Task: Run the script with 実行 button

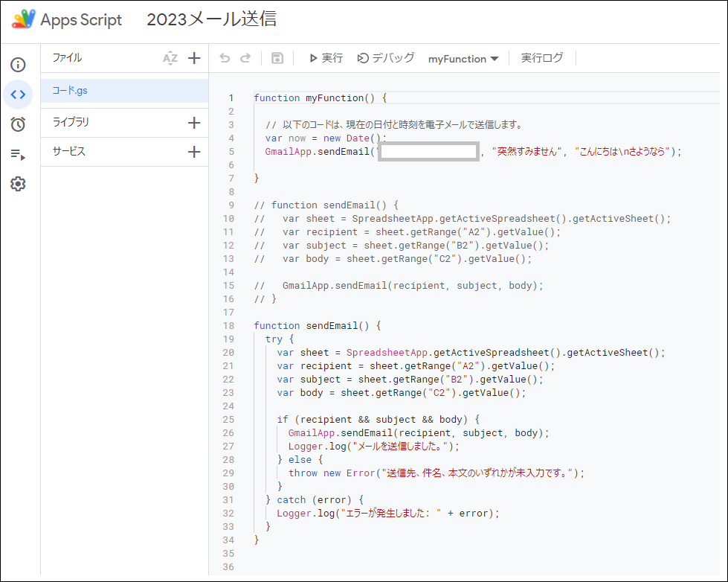Action: coord(325,57)
